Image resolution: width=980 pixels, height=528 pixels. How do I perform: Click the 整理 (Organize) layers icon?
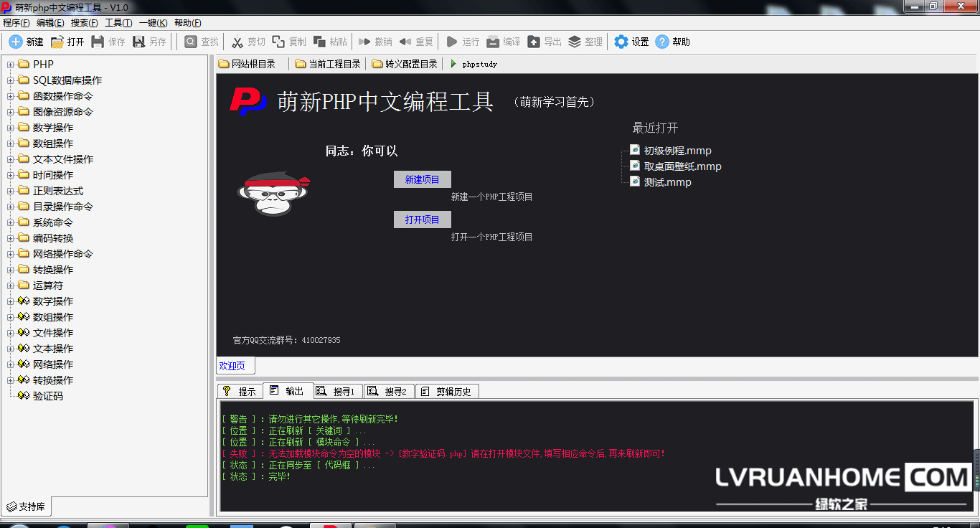pos(575,42)
